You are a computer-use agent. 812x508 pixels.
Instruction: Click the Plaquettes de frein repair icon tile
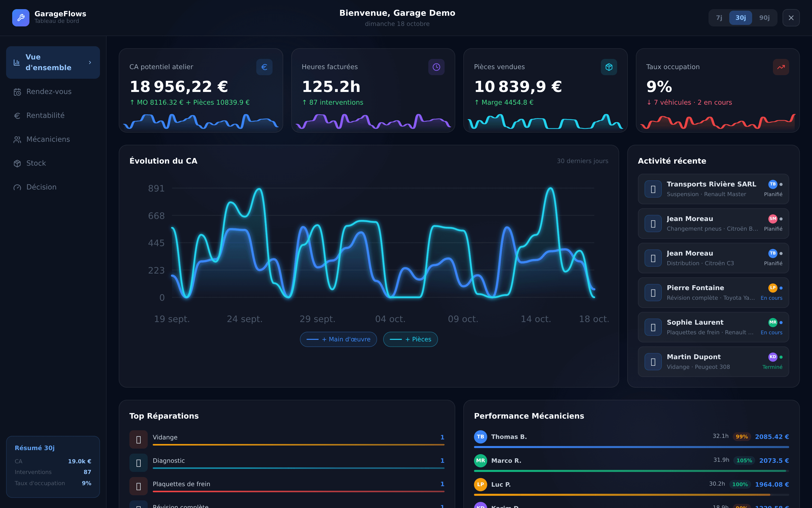click(138, 486)
